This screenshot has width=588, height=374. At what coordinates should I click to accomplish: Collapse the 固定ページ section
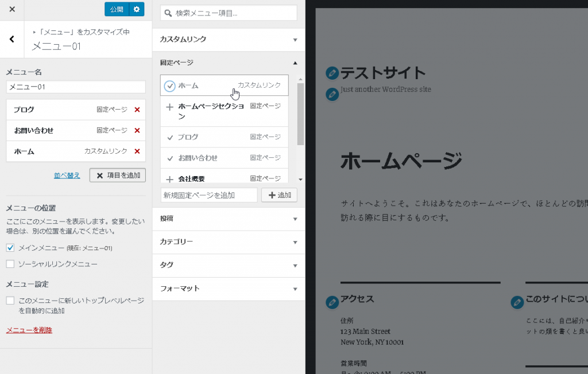click(228, 63)
